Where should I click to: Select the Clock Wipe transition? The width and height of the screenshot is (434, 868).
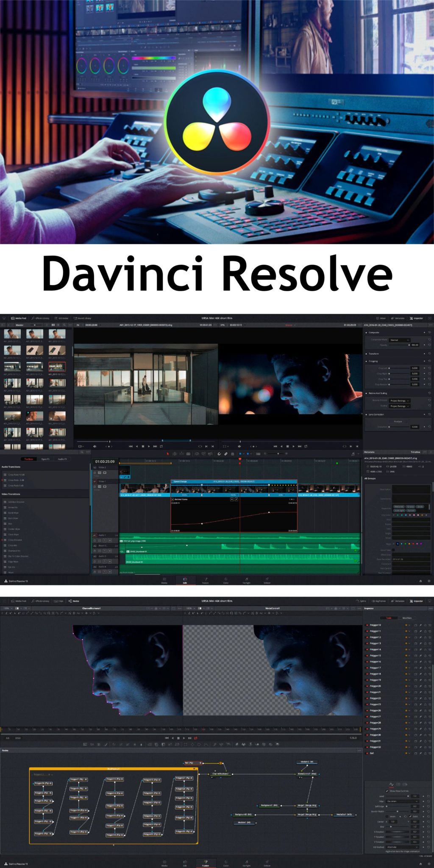coord(14,534)
